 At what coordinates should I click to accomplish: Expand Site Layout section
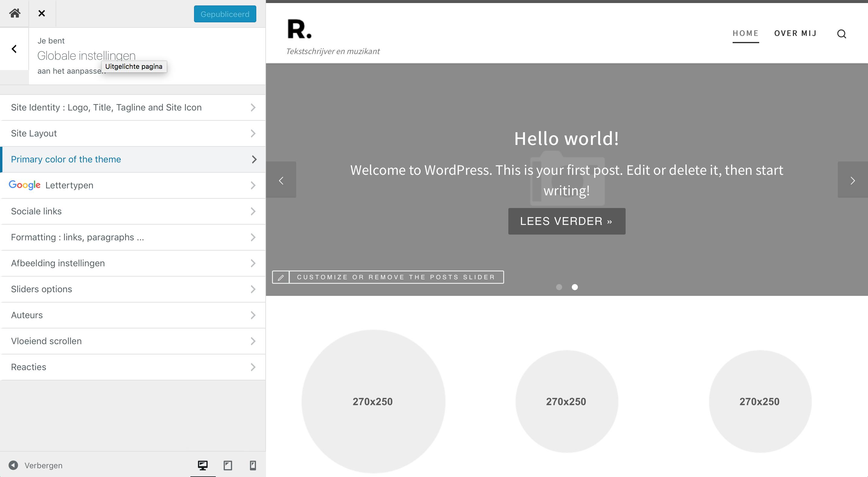click(133, 133)
